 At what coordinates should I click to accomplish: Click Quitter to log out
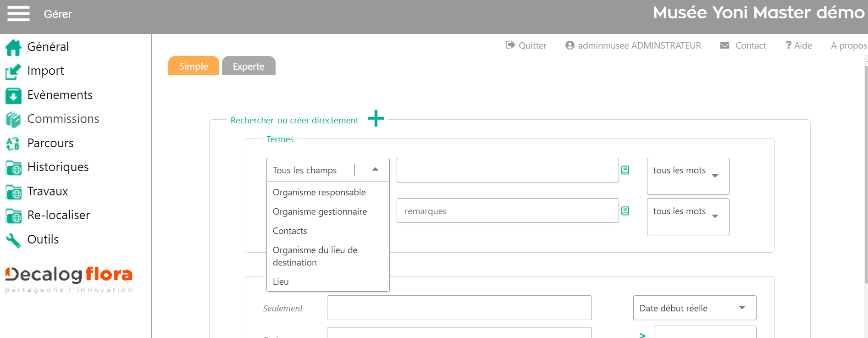(532, 45)
